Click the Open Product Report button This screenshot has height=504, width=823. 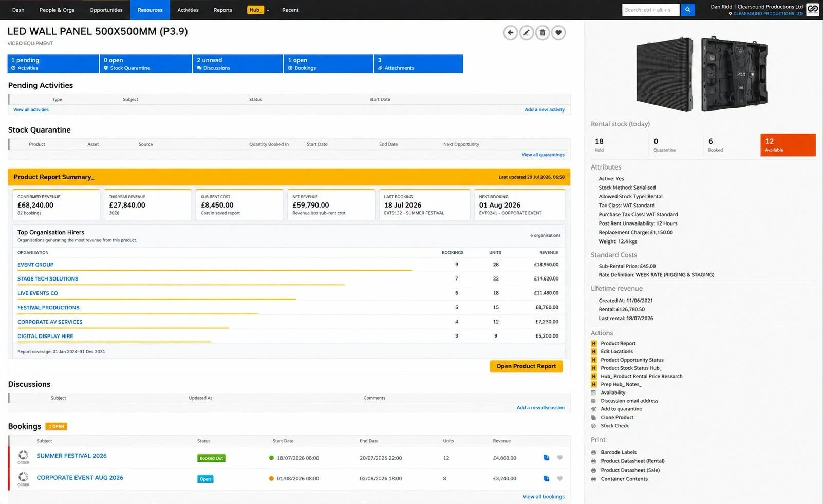tap(526, 366)
